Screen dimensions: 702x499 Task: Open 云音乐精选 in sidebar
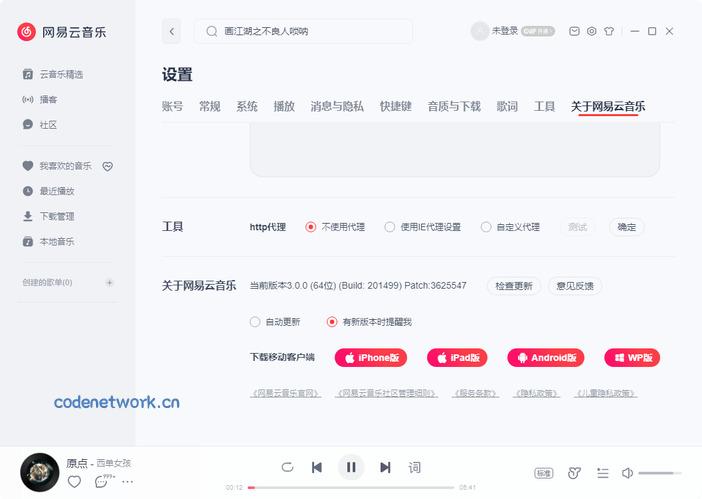click(x=53, y=74)
